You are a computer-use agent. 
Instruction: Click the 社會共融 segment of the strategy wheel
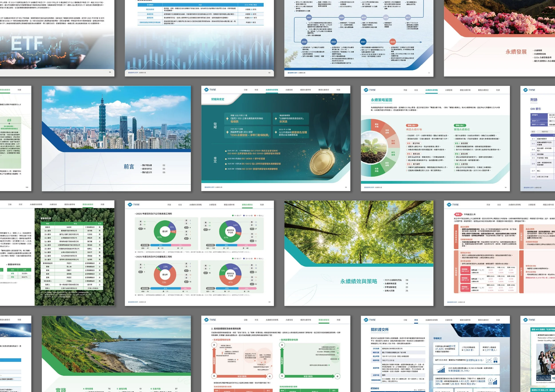point(377,170)
